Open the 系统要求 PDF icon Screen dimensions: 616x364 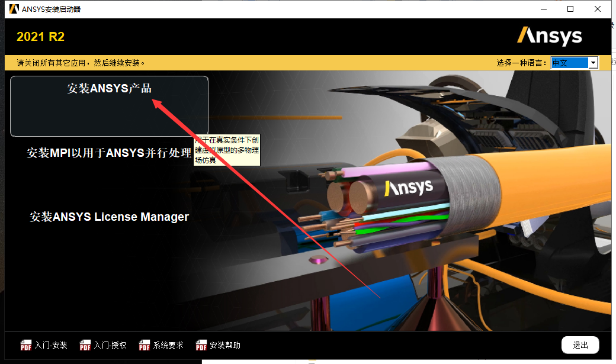click(160, 345)
